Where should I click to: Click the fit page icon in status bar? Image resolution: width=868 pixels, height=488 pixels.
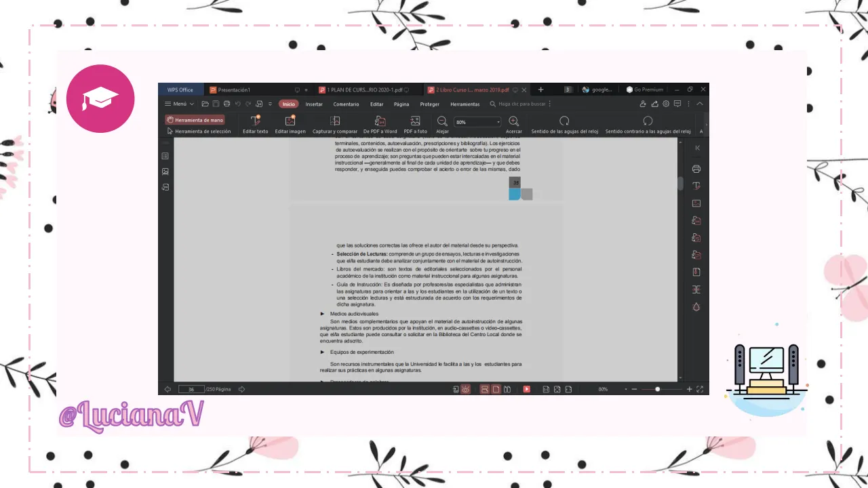click(x=557, y=389)
